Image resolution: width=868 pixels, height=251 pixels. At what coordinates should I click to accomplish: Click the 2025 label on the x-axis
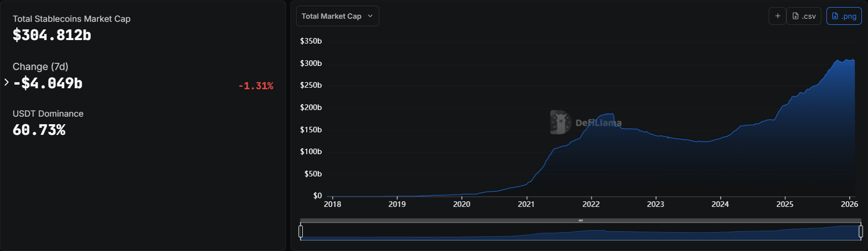pos(784,204)
